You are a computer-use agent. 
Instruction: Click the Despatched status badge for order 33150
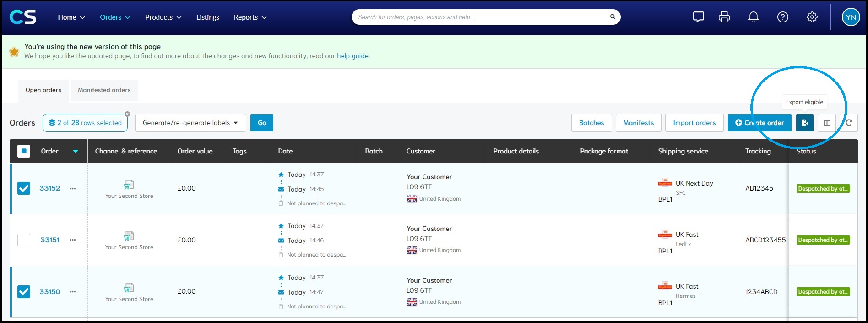tap(823, 292)
